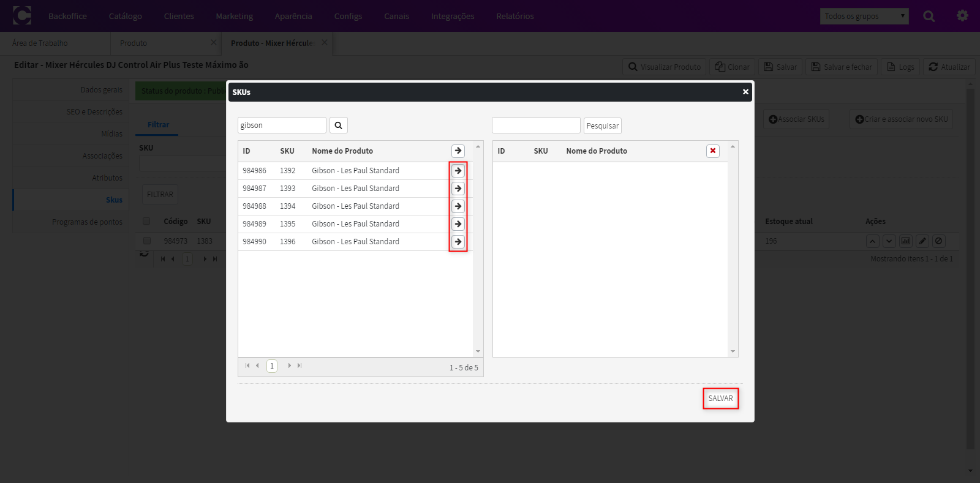Close the Produto - Mixer Hércules tab

click(x=325, y=42)
